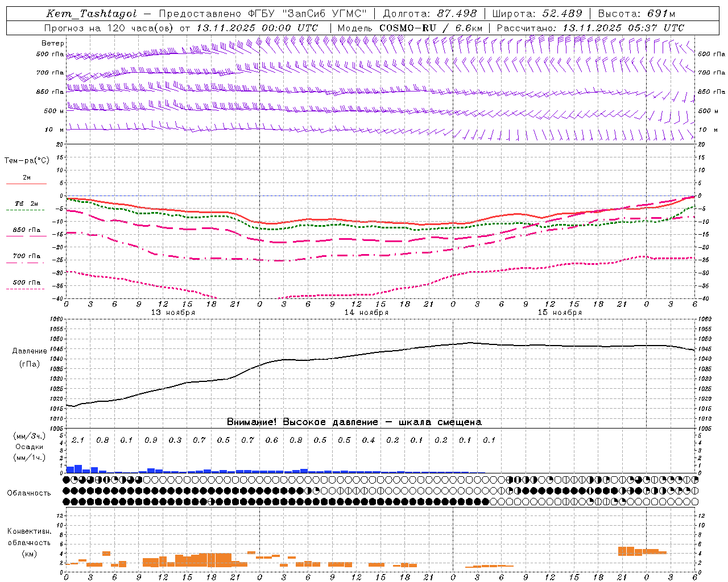Click the "15 ноября" date label
728x582 pixels.
coord(560,313)
